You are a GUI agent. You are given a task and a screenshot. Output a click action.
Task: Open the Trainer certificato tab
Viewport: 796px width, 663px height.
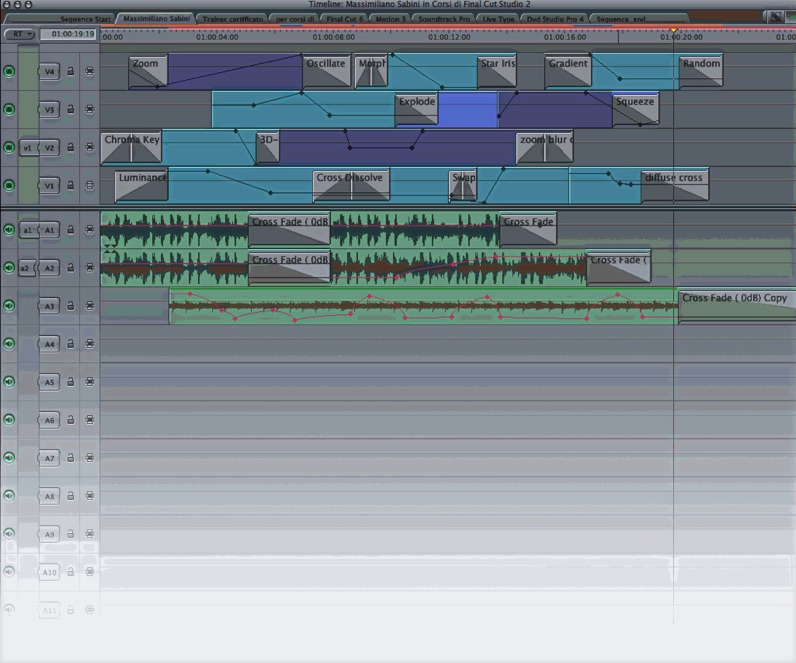tap(232, 18)
